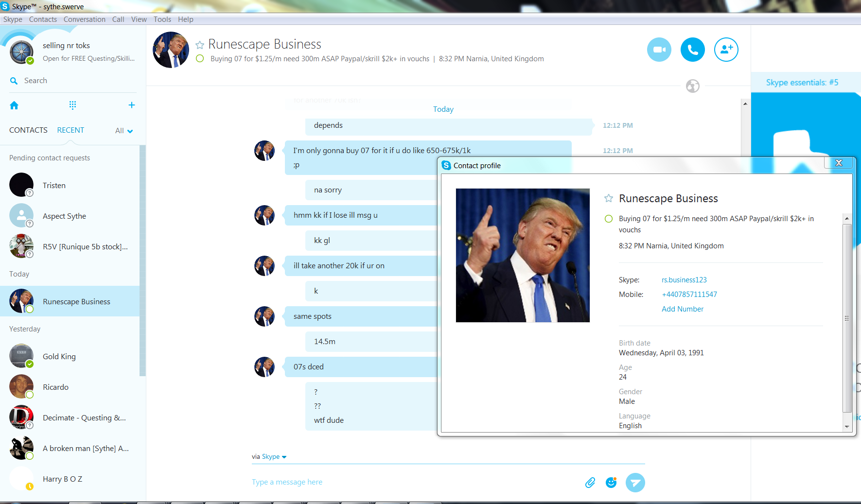Open the Tools menu
The image size is (861, 504).
[x=162, y=19]
